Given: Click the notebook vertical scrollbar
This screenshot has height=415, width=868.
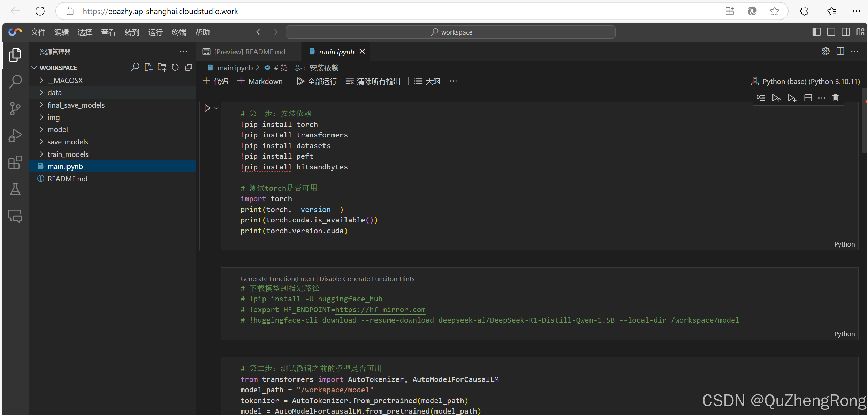Looking at the screenshot, I should (865, 121).
